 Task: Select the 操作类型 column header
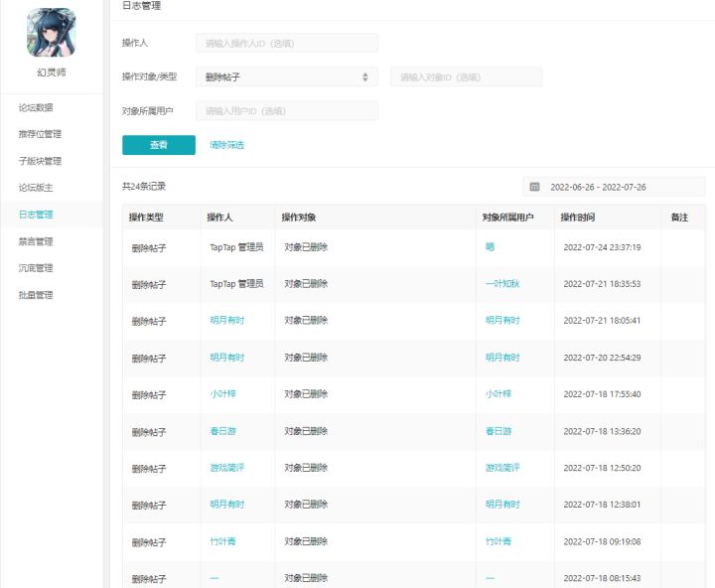[x=146, y=218]
